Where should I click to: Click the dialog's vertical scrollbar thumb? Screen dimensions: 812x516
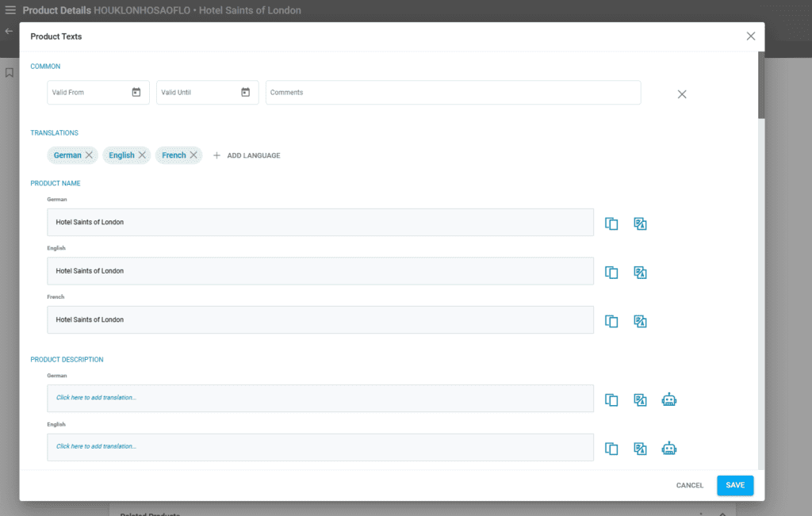click(x=761, y=86)
